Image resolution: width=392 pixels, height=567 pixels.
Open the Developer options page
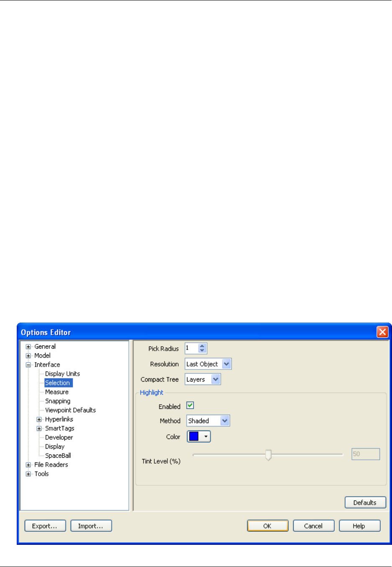(x=59, y=437)
